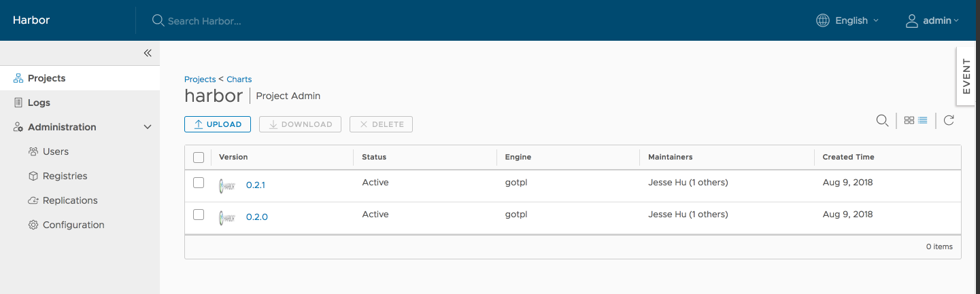Open the Event side panel tab
Image resolution: width=980 pixels, height=294 pixels.
967,76
